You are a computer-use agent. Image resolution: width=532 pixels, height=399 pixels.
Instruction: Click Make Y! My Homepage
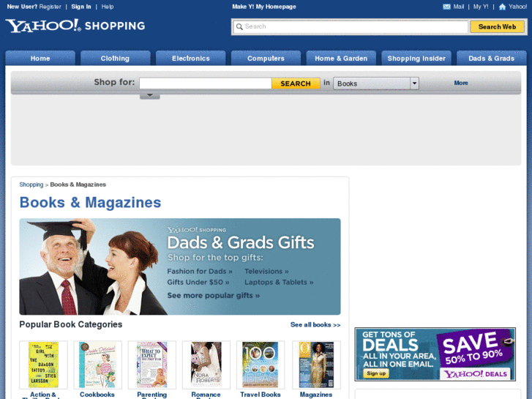[264, 7]
